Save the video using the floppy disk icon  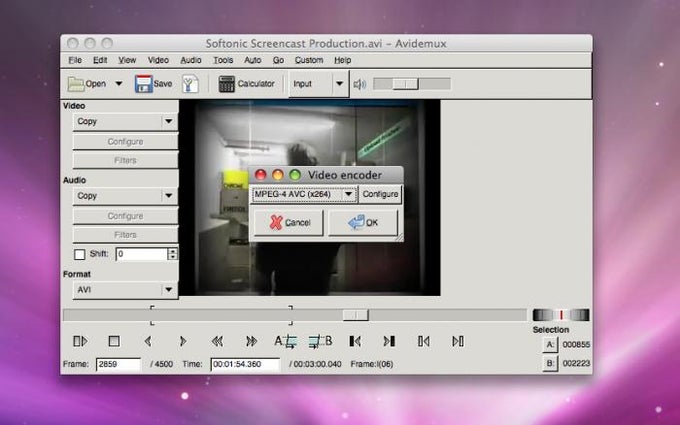coord(144,84)
